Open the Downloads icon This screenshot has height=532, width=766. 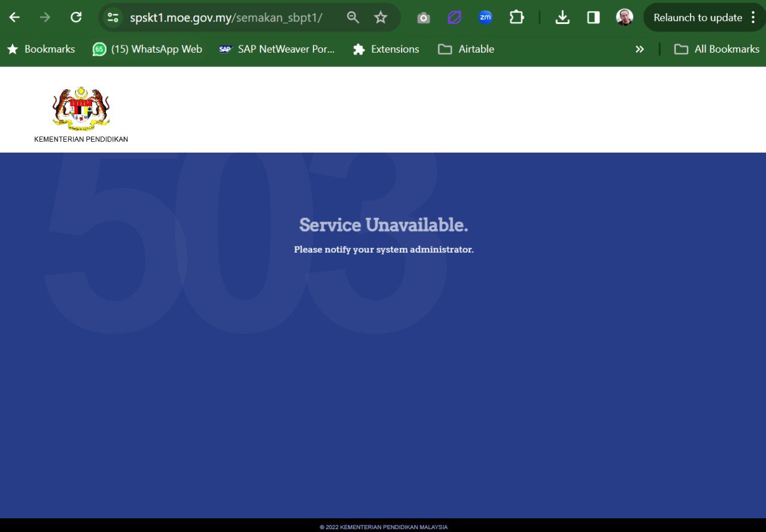[562, 17]
